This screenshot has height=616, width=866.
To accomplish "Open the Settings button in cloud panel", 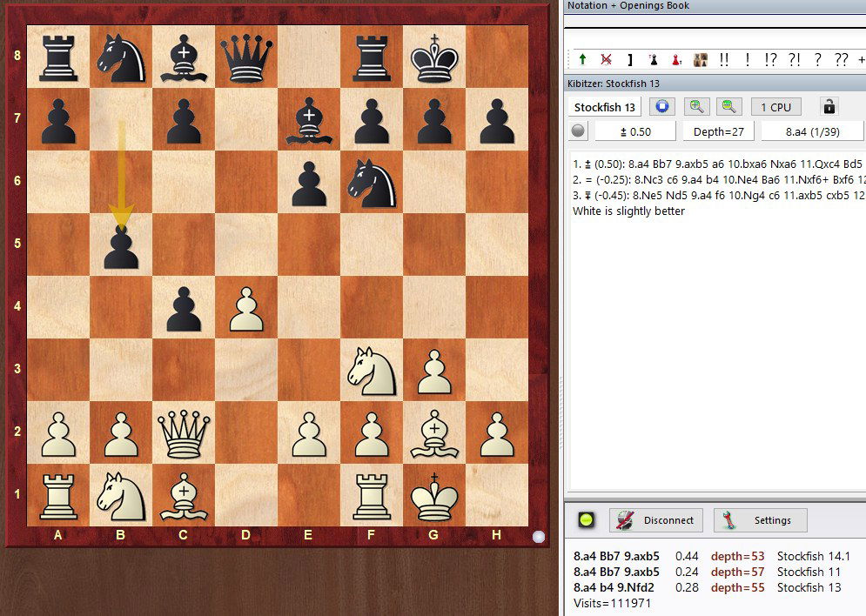I will pyautogui.click(x=760, y=520).
